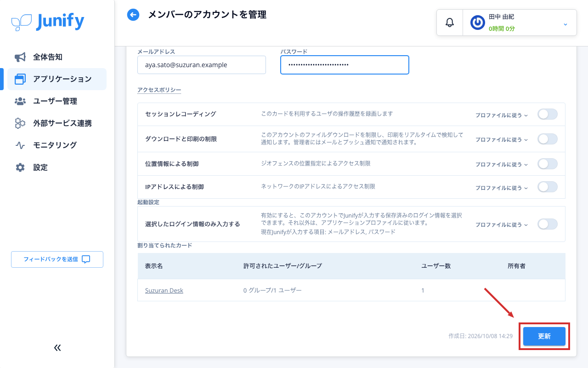588x368 pixels.
Task: Click the モニタリング pulse icon
Action: click(x=20, y=145)
